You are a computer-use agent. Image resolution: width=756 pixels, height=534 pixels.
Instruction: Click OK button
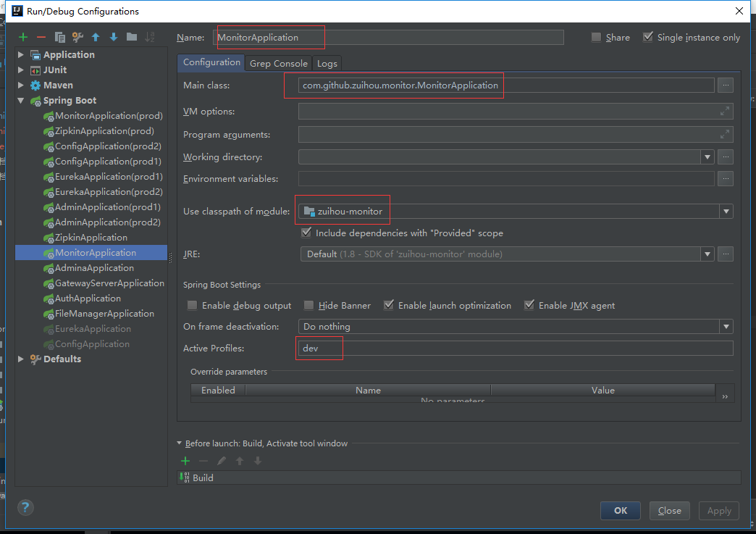click(x=620, y=510)
